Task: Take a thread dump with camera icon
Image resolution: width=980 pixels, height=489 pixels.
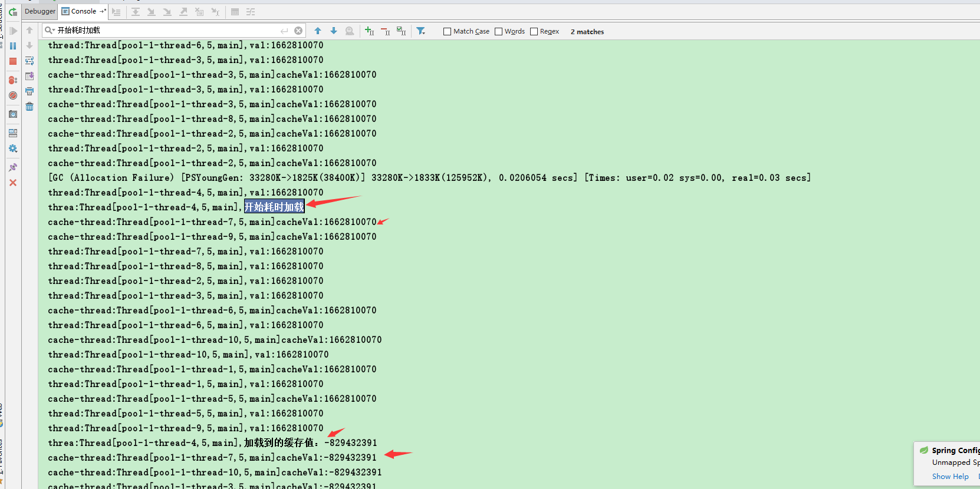Action: pos(13,114)
